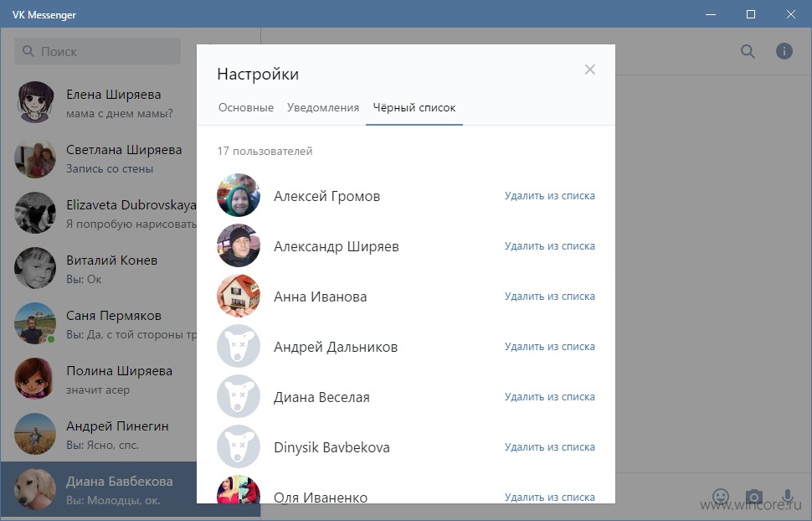
Task: Click the camera attach photo icon
Action: coord(754,497)
